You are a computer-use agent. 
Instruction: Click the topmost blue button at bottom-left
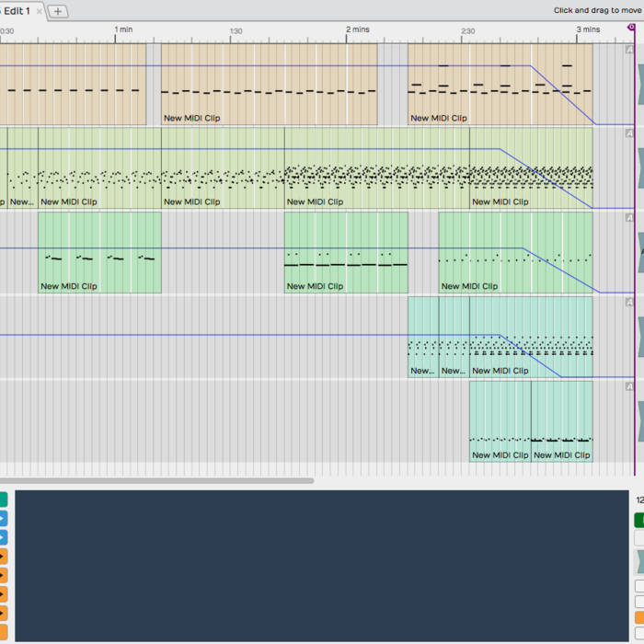3,519
